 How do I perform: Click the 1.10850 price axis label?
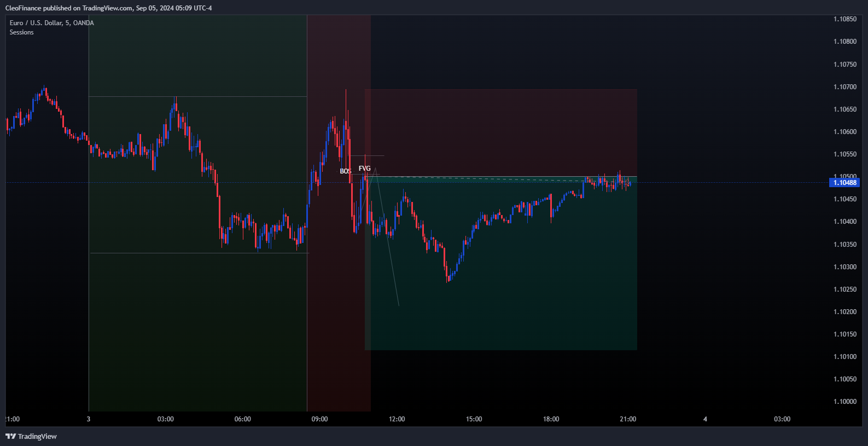(844, 19)
